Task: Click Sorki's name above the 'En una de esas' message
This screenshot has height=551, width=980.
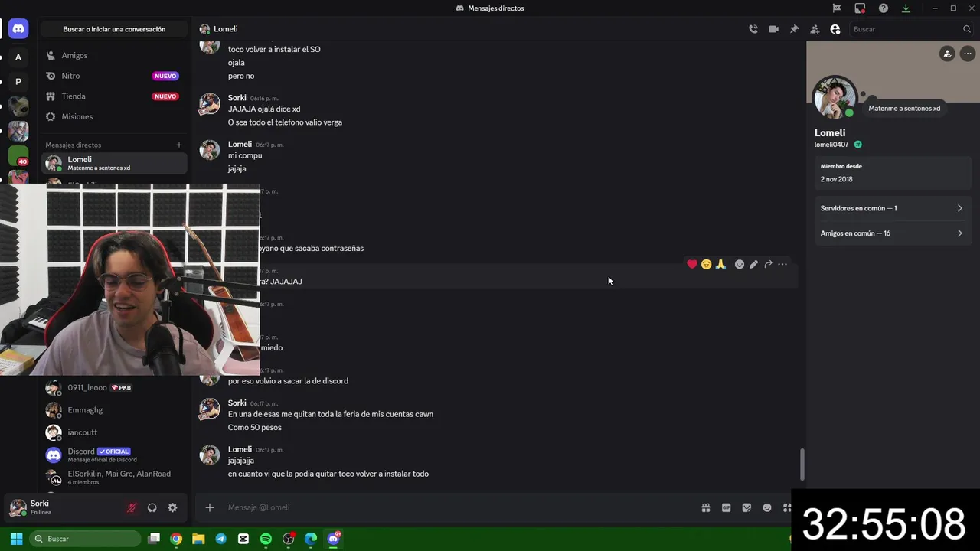Action: (x=237, y=403)
